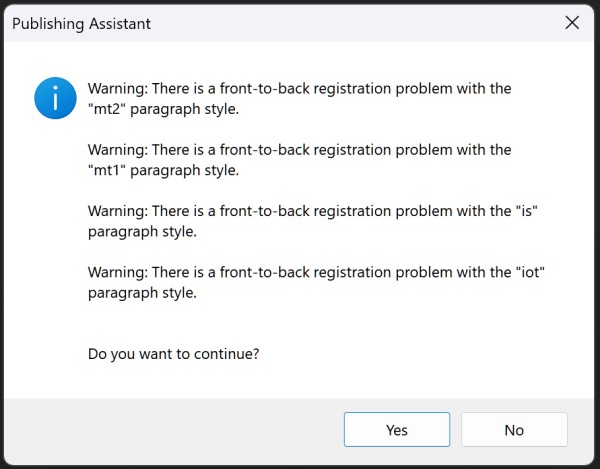
Task: Click "paragraph style." ending the iot warning
Action: [142, 293]
